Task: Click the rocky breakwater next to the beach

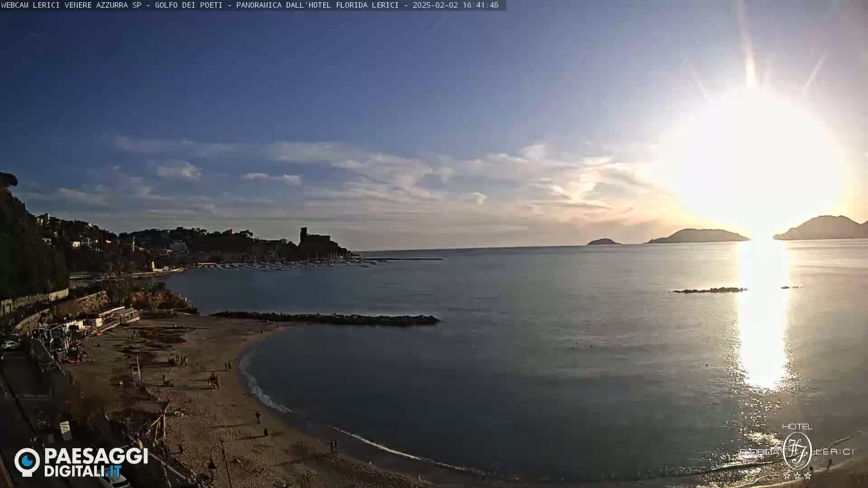Action: 325,318
